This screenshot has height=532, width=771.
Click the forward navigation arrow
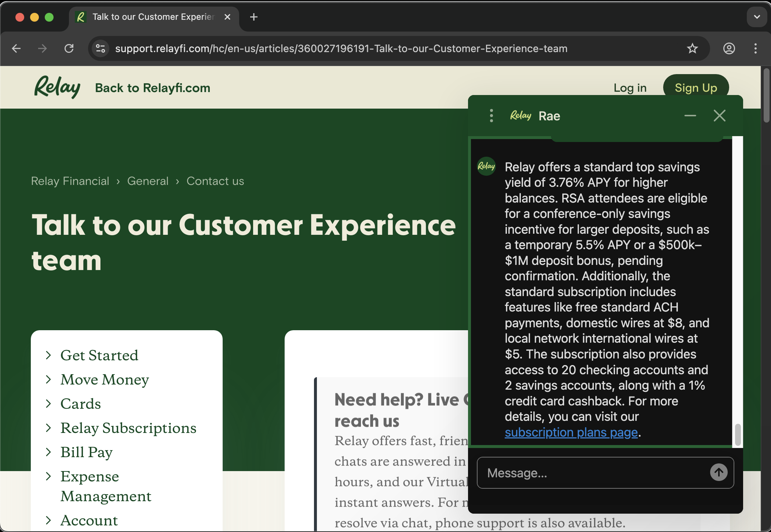point(43,48)
